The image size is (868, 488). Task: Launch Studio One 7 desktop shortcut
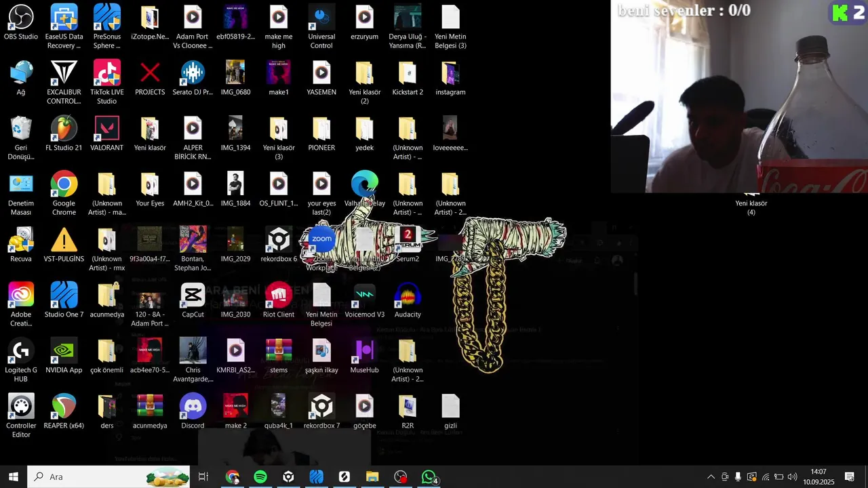tap(64, 300)
